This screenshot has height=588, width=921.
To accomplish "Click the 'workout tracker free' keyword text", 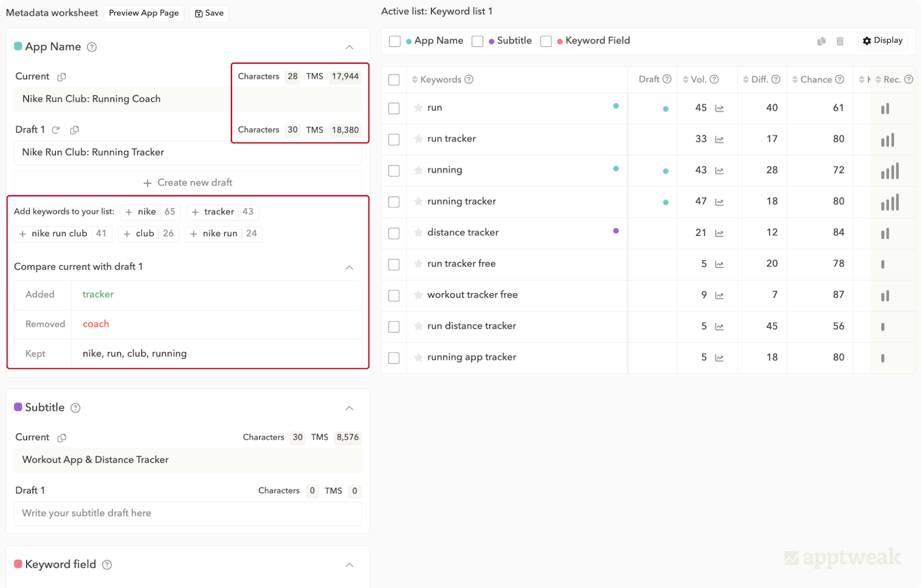I will point(472,295).
